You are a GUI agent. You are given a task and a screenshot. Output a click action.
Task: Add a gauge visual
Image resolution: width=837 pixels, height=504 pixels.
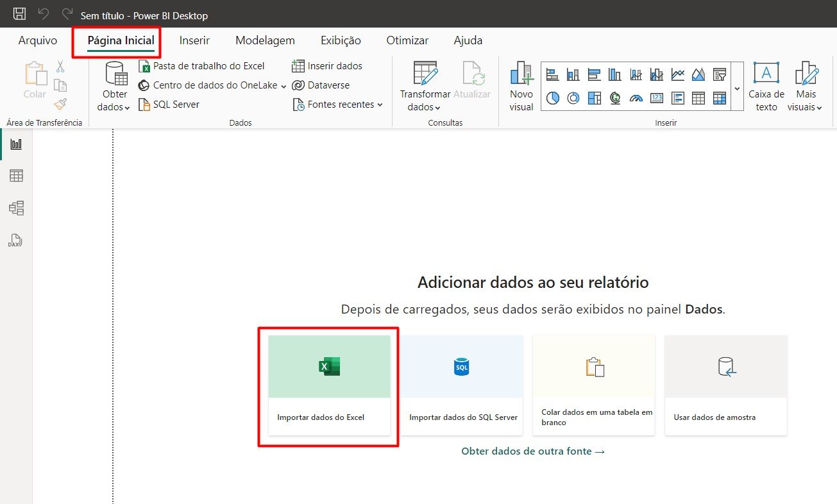point(636,98)
